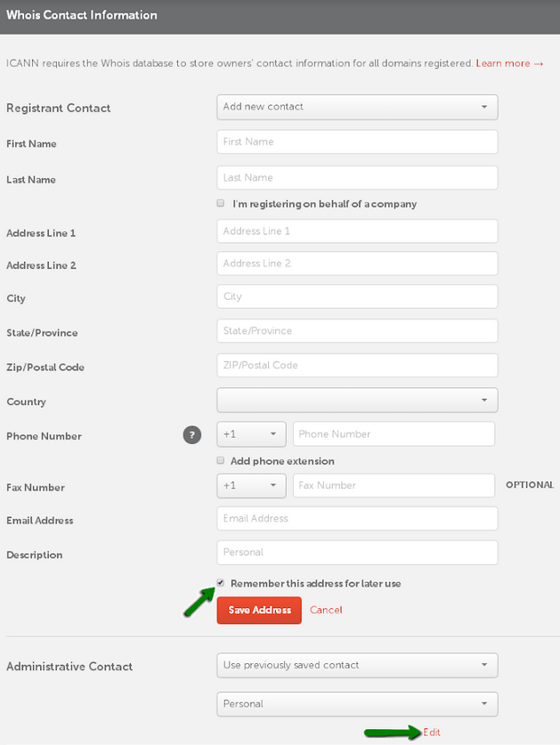
Task: Expand the phone country code selector
Action: pyautogui.click(x=250, y=433)
